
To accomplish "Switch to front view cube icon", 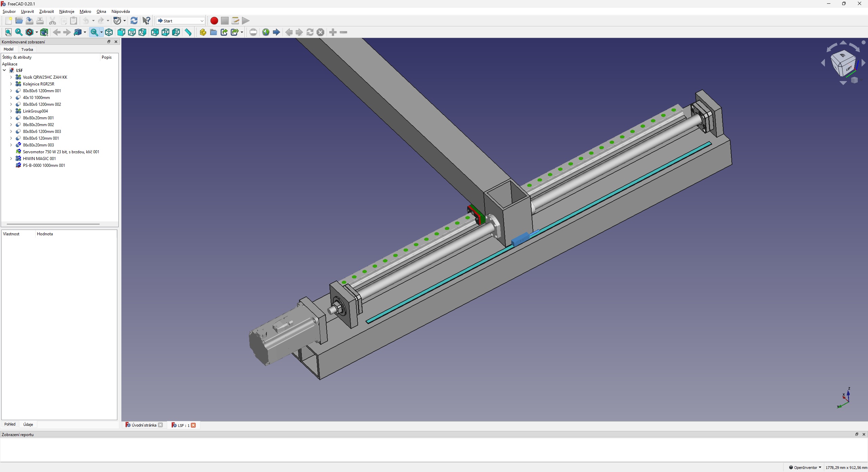I will coord(121,32).
